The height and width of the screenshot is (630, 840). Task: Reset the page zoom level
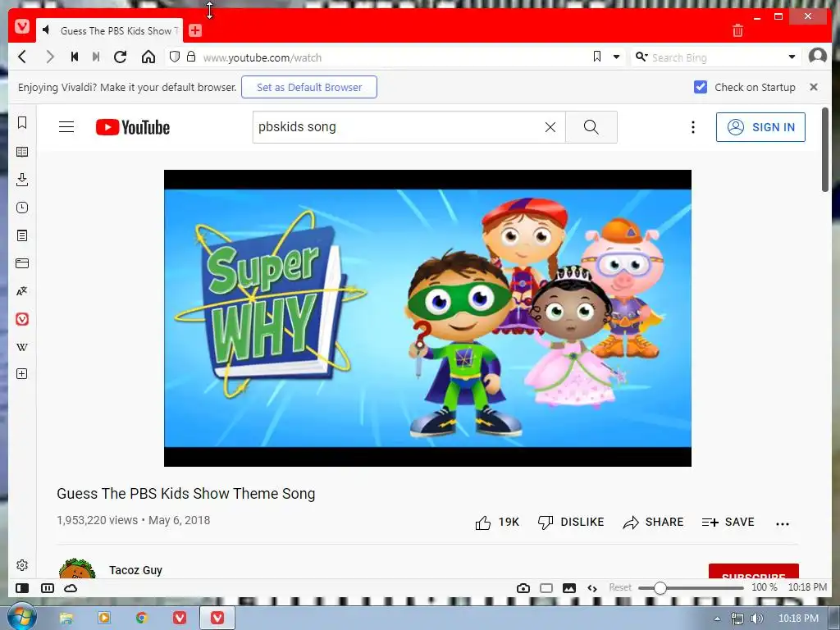click(620, 587)
